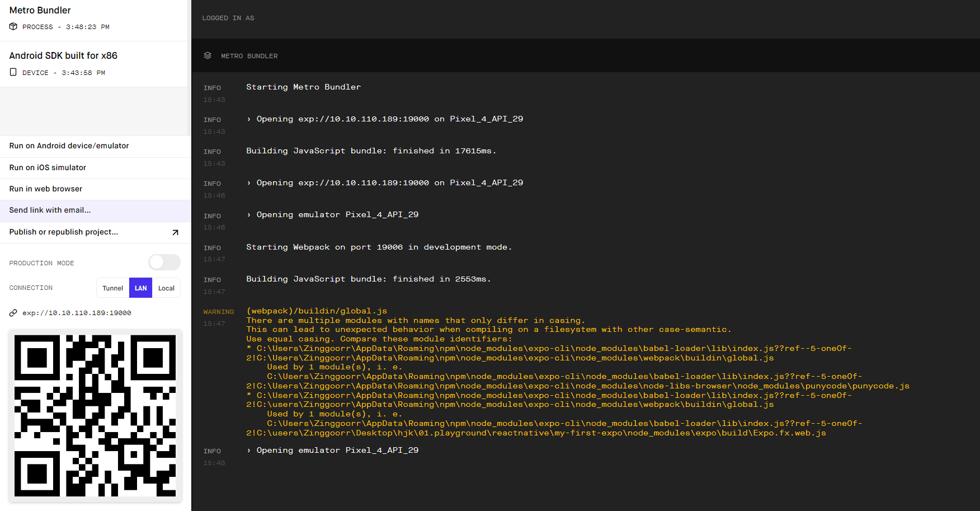Click the 'DEVICE - 3:43:58 PM' timestamp
The image size is (980, 511).
click(64, 73)
